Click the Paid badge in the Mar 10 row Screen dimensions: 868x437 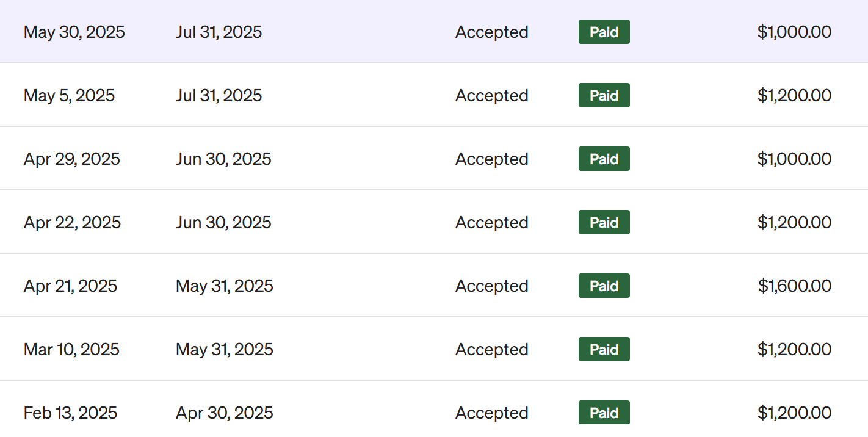point(604,349)
